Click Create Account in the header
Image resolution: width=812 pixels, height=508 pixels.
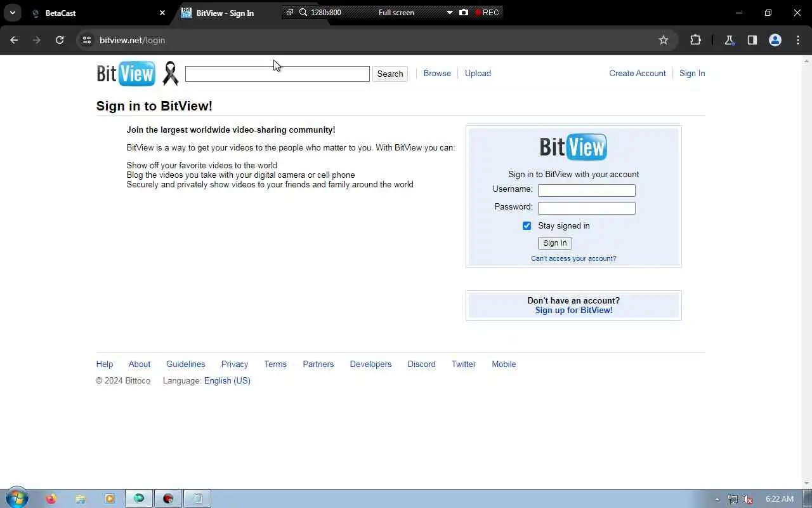638,73
